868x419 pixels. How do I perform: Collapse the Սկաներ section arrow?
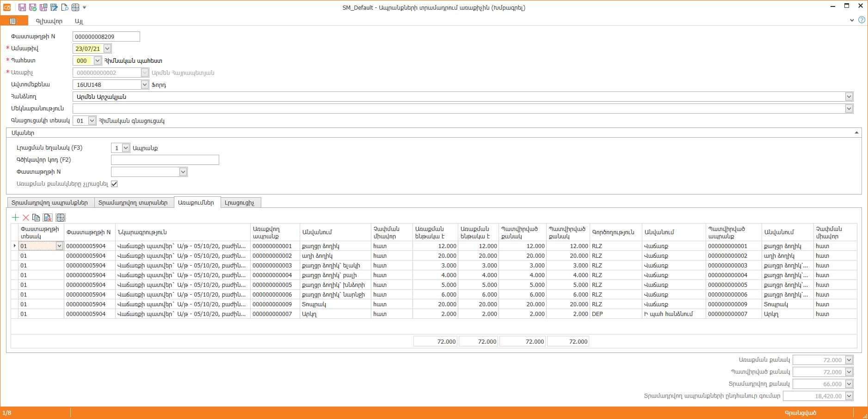click(856, 133)
